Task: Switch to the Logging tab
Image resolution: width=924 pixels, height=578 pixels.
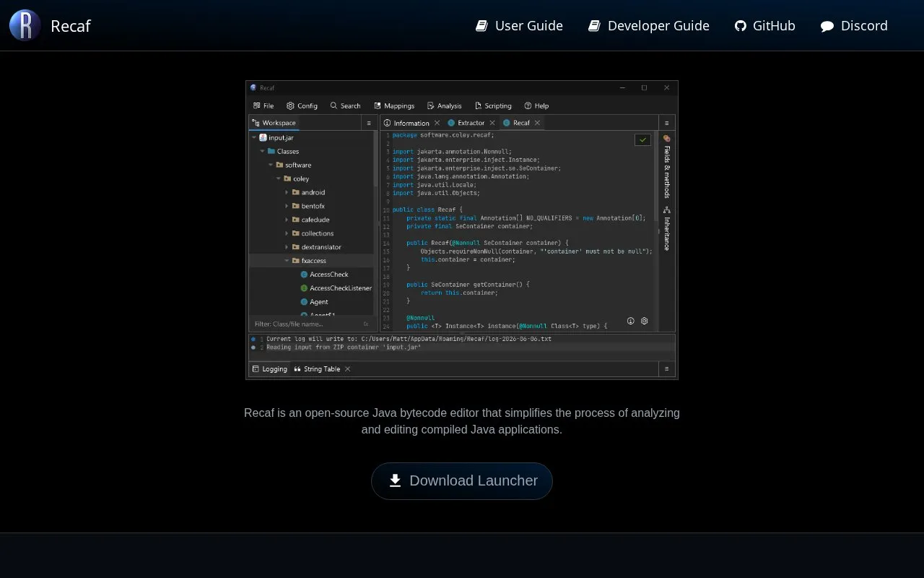Action: pyautogui.click(x=270, y=369)
